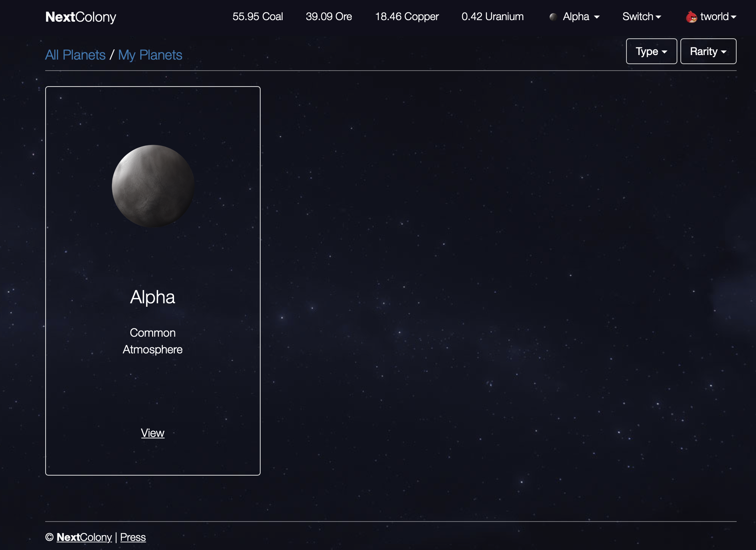Open the NextColony home logo in the header
The width and height of the screenshot is (756, 550).
(81, 17)
